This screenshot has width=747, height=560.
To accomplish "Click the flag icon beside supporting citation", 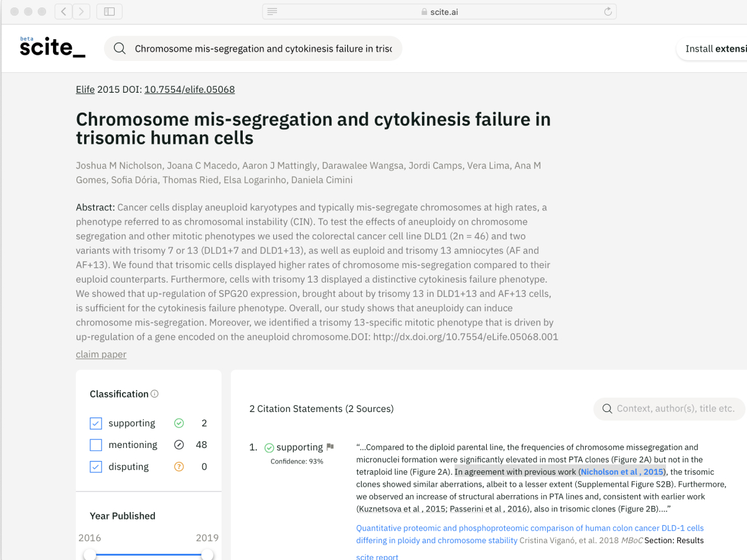I will [x=330, y=447].
